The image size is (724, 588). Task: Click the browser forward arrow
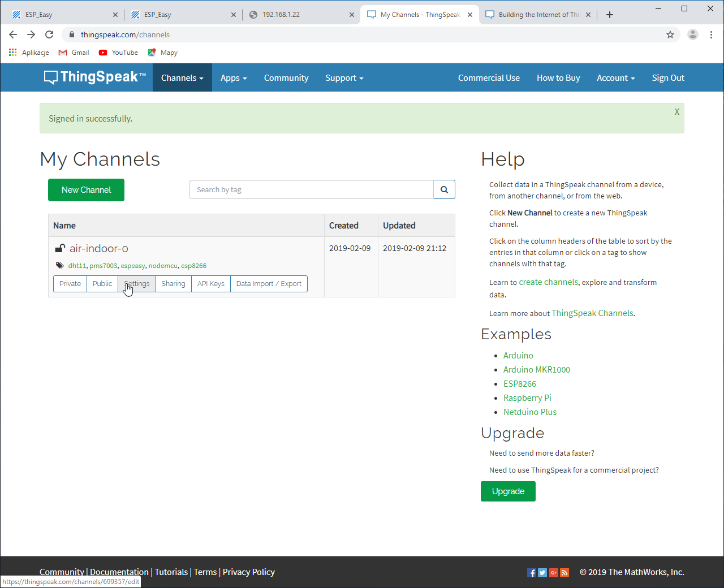click(31, 34)
